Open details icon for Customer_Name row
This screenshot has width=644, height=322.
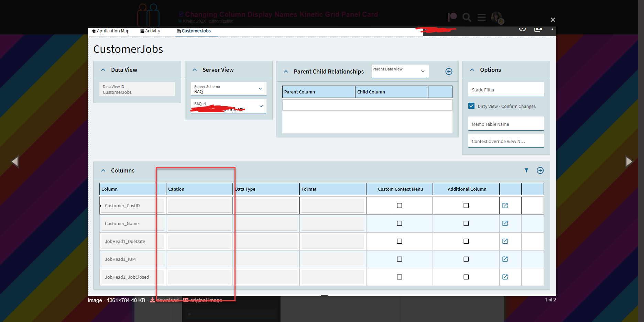[x=505, y=223]
